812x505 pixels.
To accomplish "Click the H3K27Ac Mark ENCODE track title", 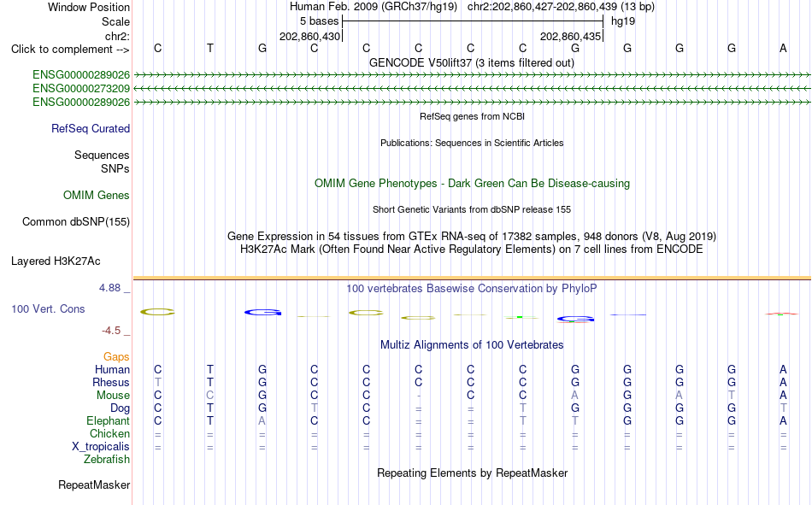I will click(x=472, y=250).
